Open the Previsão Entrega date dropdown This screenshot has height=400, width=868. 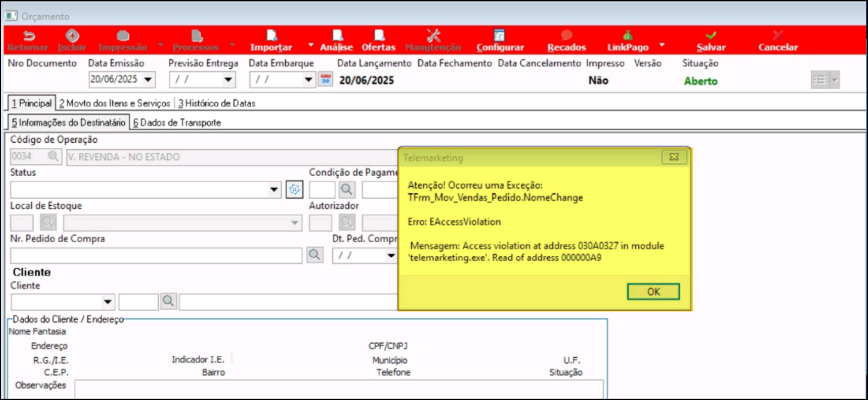point(228,80)
